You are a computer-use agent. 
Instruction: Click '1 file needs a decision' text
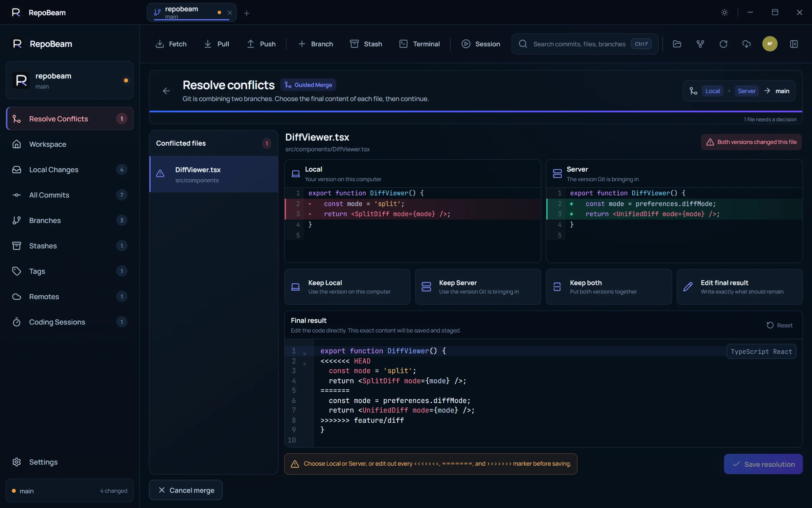(x=770, y=120)
